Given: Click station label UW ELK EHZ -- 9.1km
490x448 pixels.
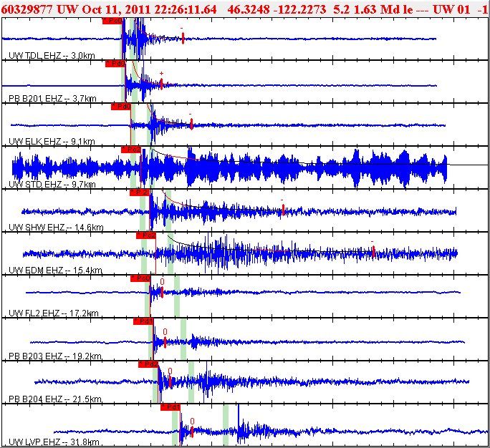Looking at the screenshot, I should [x=52, y=142].
